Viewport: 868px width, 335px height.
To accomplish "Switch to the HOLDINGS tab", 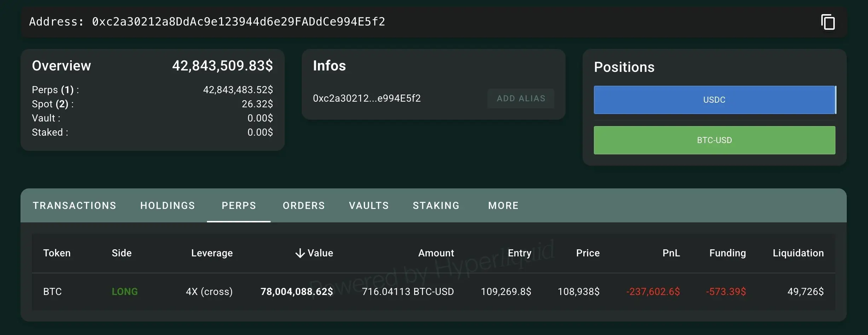I will point(168,205).
